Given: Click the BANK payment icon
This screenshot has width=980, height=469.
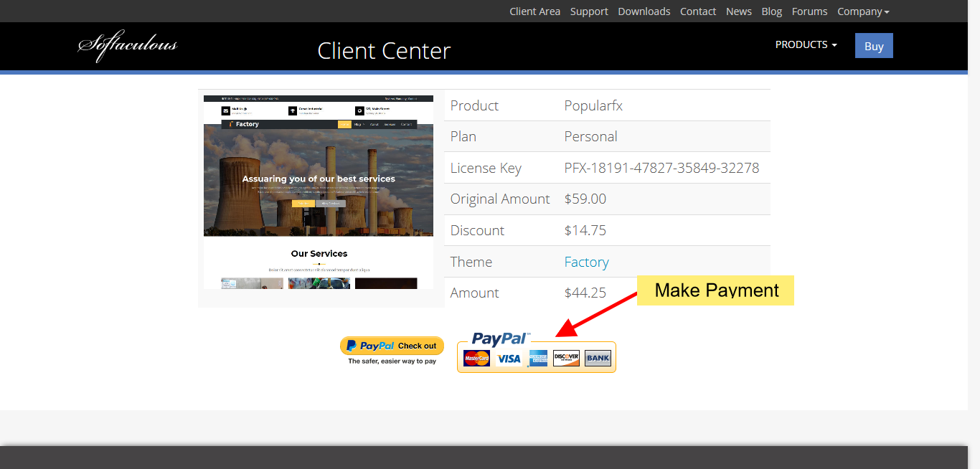Looking at the screenshot, I should click(x=598, y=358).
